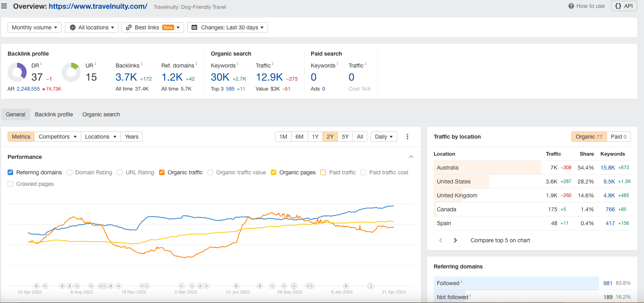Open the All locations dropdown
This screenshot has width=644, height=303.
91,27
